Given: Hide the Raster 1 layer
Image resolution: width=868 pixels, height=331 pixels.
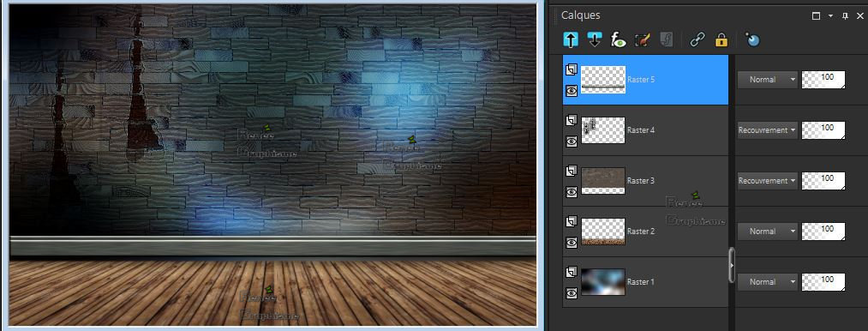Looking at the screenshot, I should pyautogui.click(x=572, y=292).
